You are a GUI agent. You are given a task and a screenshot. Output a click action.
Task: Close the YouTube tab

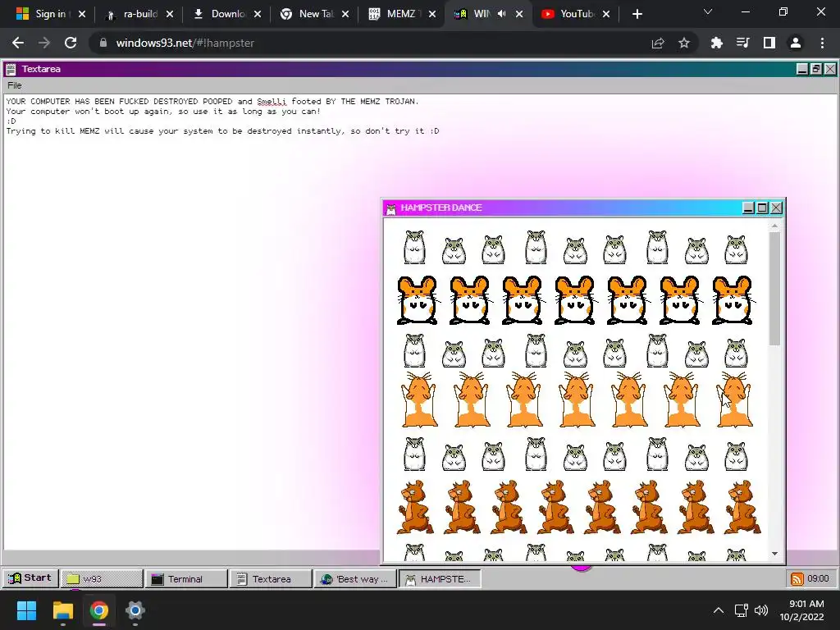[606, 14]
